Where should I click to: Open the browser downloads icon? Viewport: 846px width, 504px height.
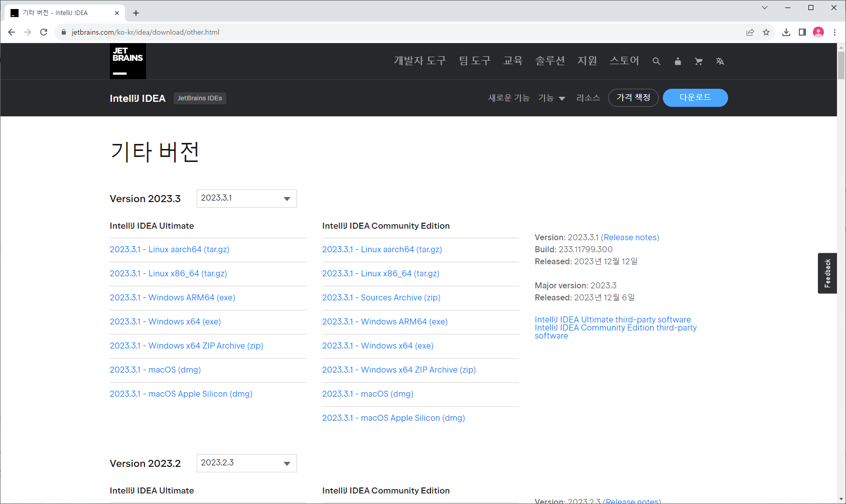tap(786, 32)
